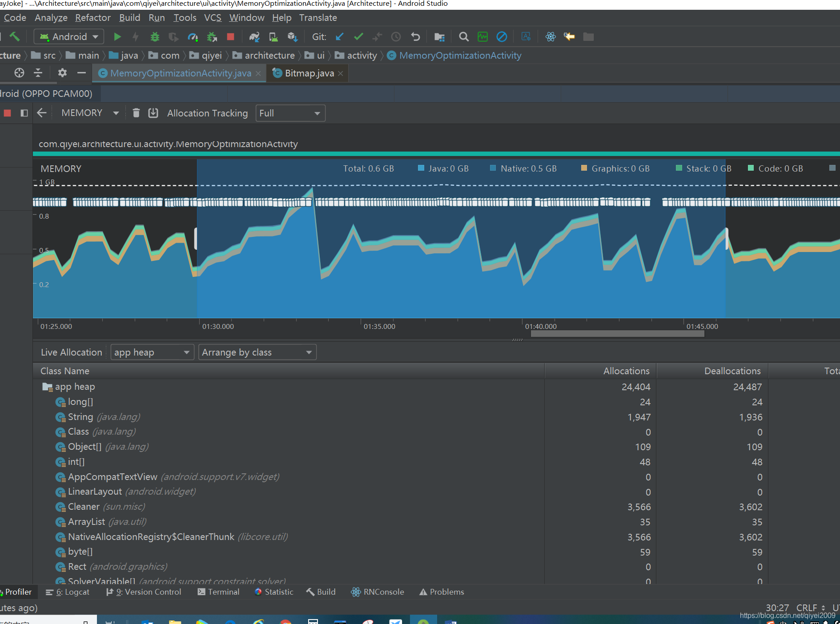Open Project Structure folder icon
840x624 pixels.
click(439, 37)
